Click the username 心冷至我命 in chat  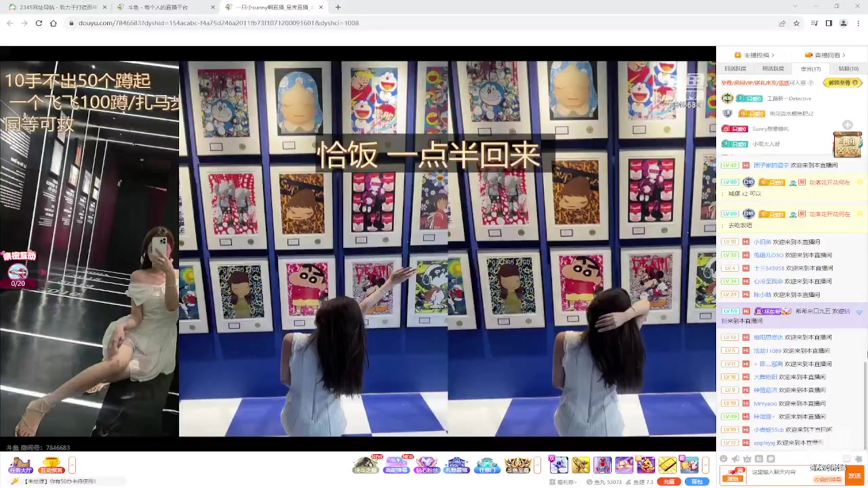click(768, 281)
